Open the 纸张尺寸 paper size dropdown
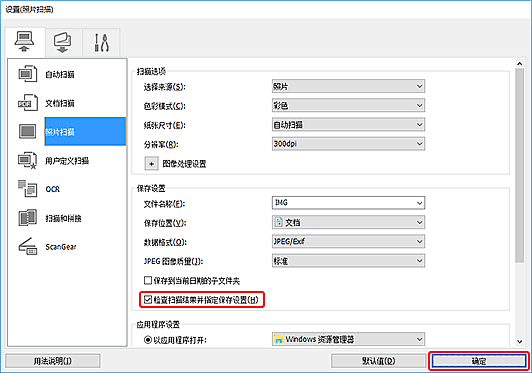Viewport: 532px width, 373px height. tap(348, 125)
